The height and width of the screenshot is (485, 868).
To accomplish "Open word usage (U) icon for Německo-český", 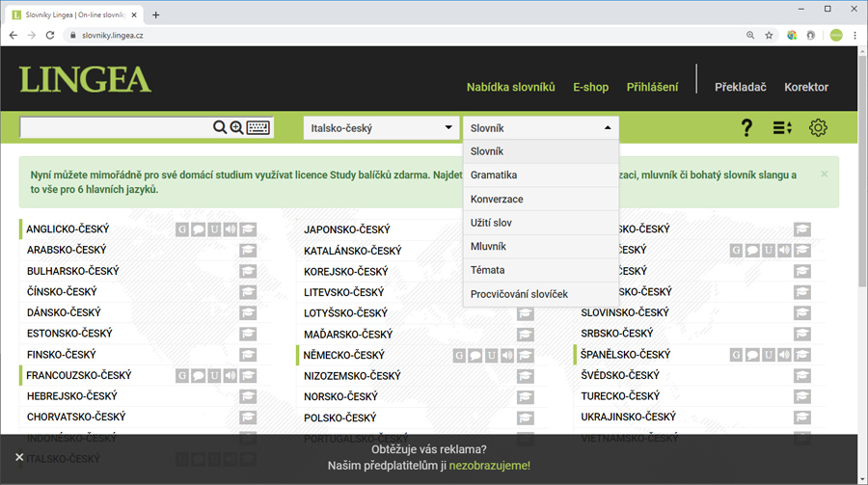I will click(x=492, y=356).
